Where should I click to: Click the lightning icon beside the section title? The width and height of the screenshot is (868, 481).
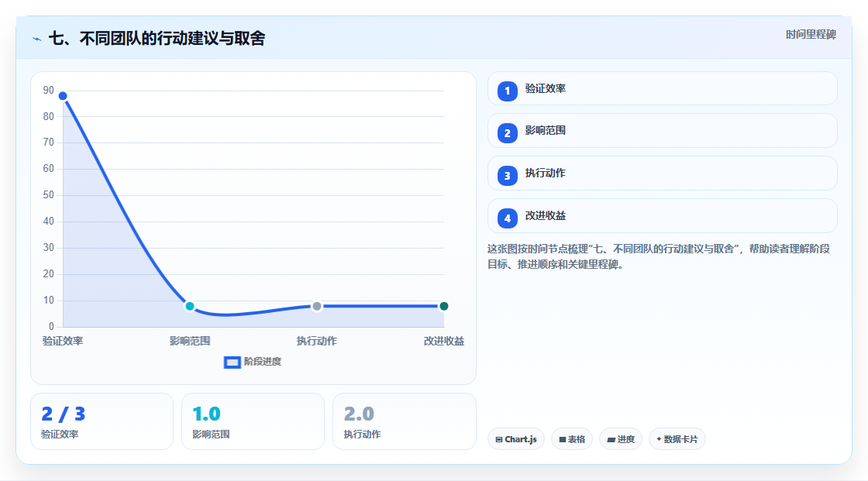[37, 39]
